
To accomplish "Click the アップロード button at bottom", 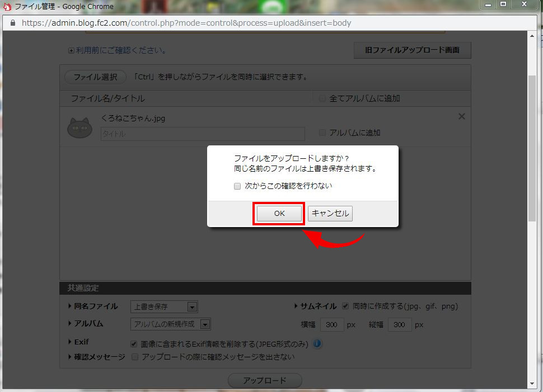I will pos(265,381).
